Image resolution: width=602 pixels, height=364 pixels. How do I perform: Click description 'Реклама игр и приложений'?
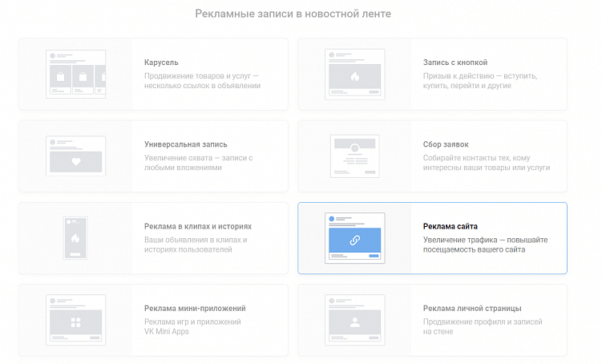click(192, 322)
